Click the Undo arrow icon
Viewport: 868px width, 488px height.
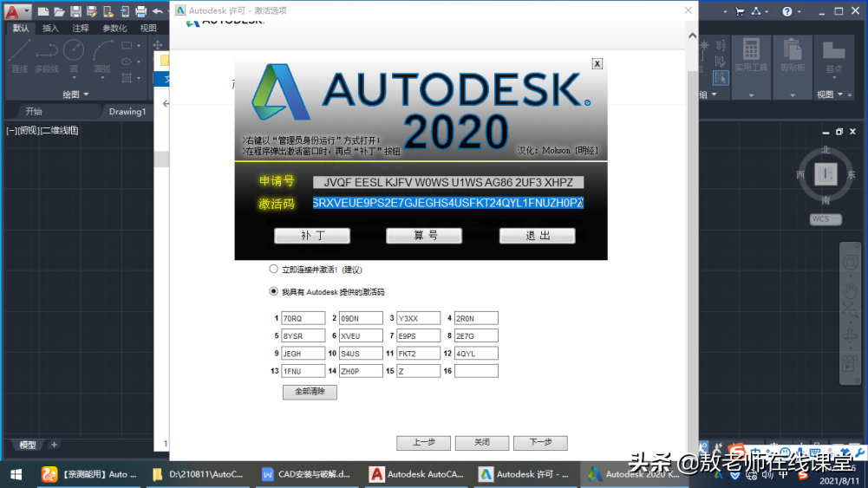point(158,11)
